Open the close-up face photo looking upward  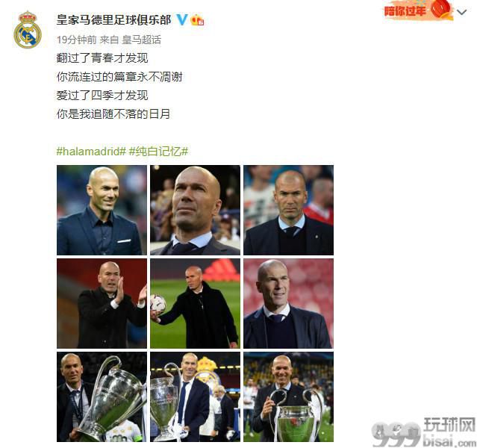(195, 210)
